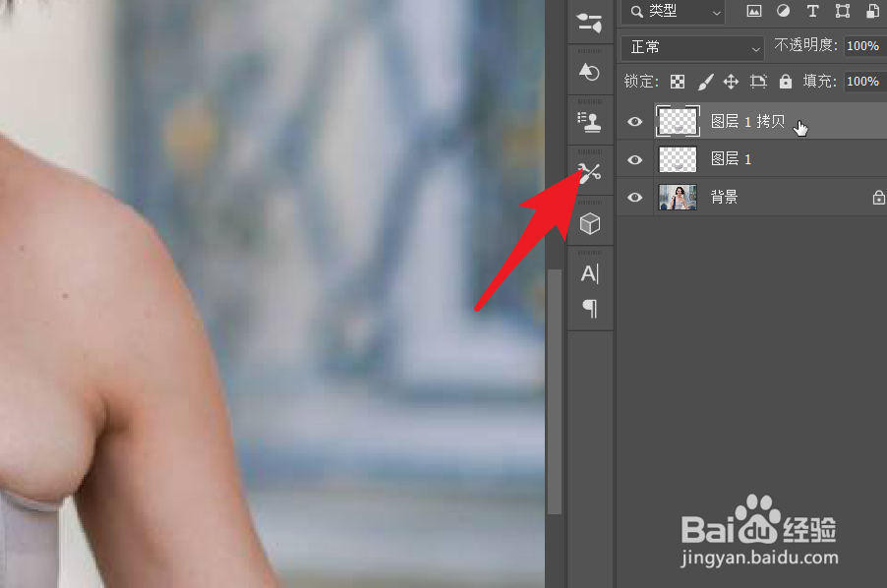Screen dimensions: 887x588
Task: Lock transparent pixels icon
Action: coord(678,82)
